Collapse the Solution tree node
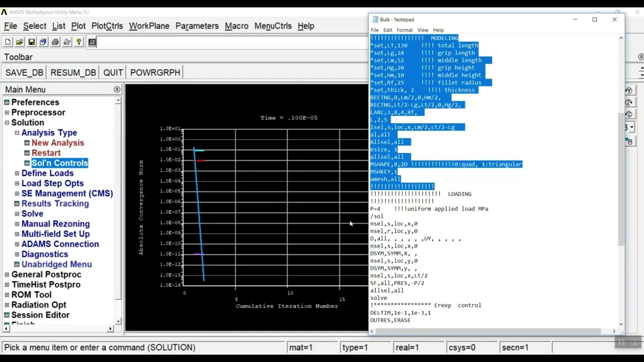The image size is (644, 362). tap(7, 123)
